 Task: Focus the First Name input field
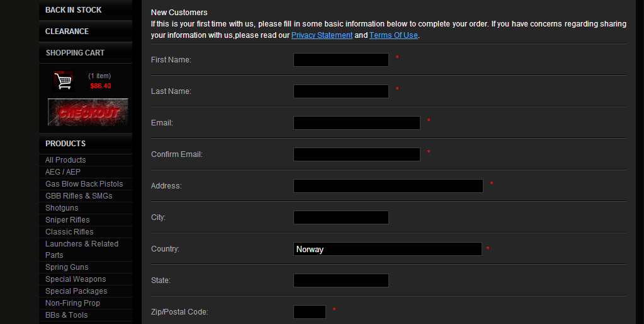tap(341, 60)
